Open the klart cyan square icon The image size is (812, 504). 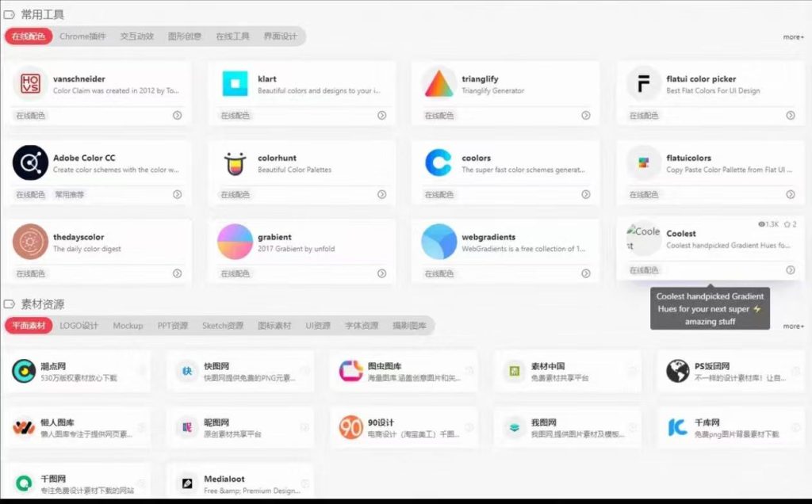pyautogui.click(x=235, y=84)
